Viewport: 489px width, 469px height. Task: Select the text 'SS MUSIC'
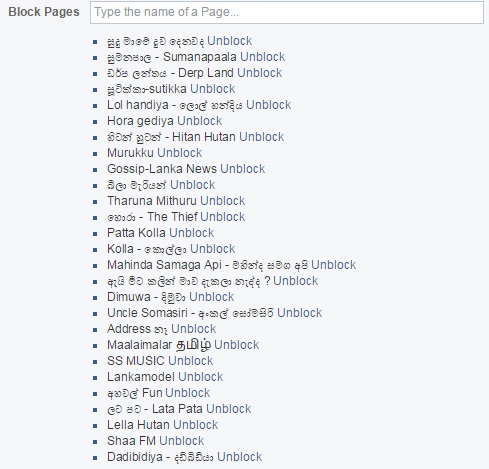point(136,361)
